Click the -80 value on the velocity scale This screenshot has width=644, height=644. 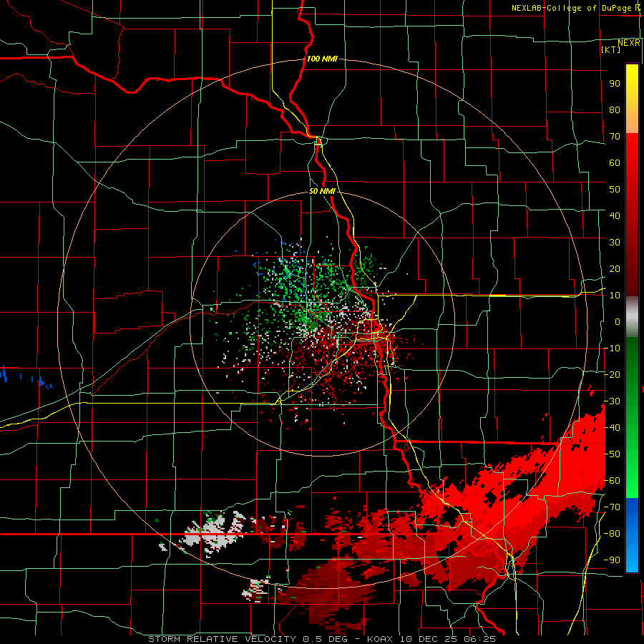[612, 534]
